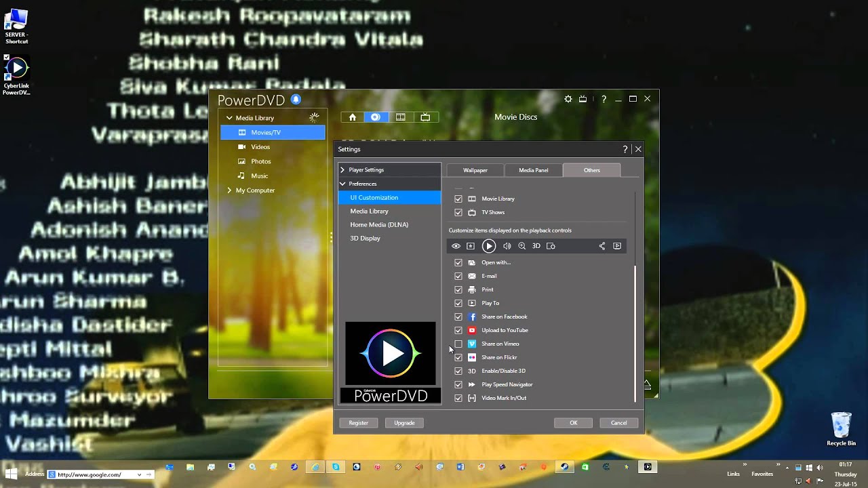This screenshot has height=488, width=868.
Task: Open PowerDVD settings gear icon
Action: [568, 99]
